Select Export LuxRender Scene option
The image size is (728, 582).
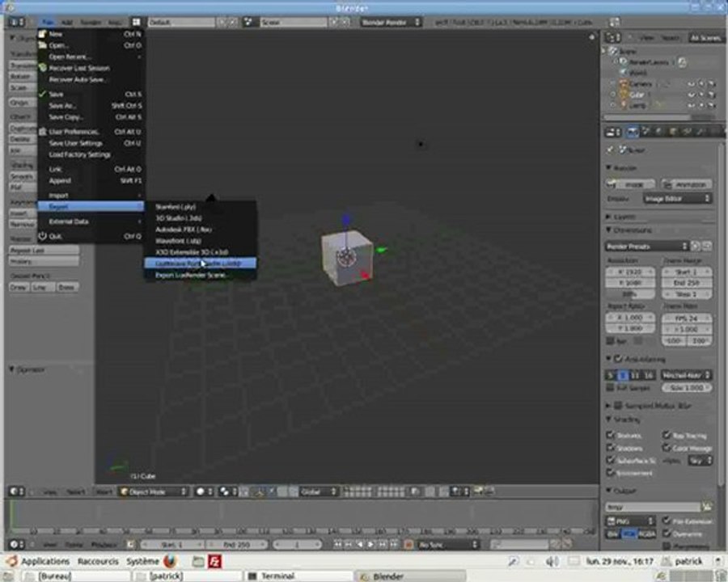pos(200,275)
